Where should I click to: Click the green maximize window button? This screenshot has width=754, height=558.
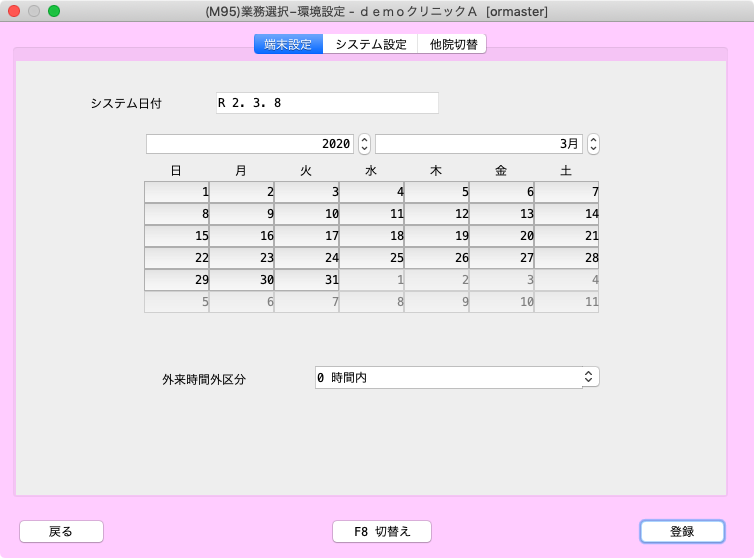[54, 11]
